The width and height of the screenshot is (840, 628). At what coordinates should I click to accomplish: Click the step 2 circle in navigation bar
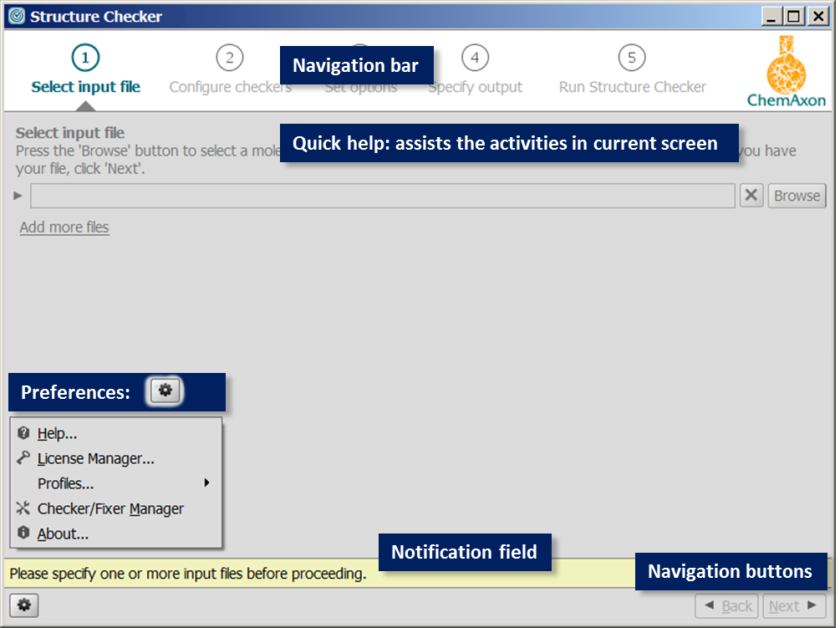pos(229,58)
